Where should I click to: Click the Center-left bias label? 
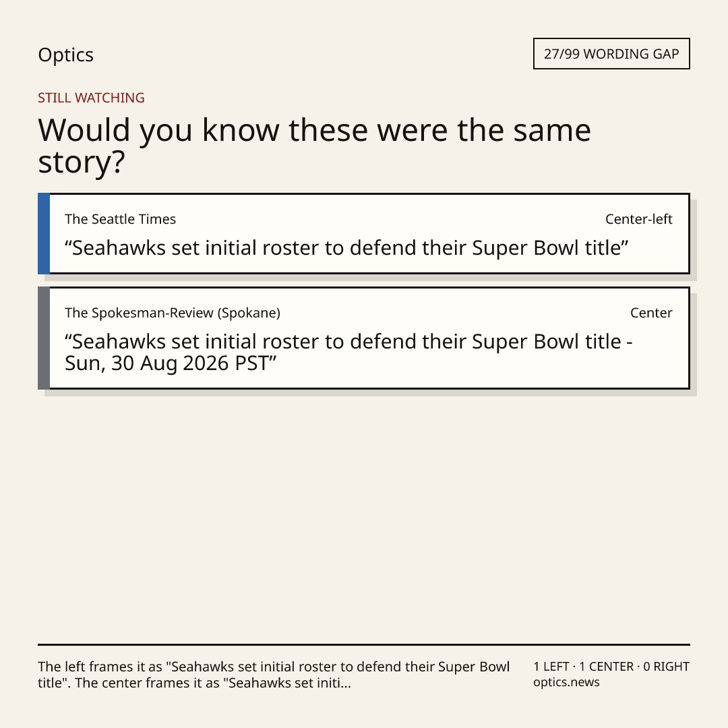click(x=638, y=219)
